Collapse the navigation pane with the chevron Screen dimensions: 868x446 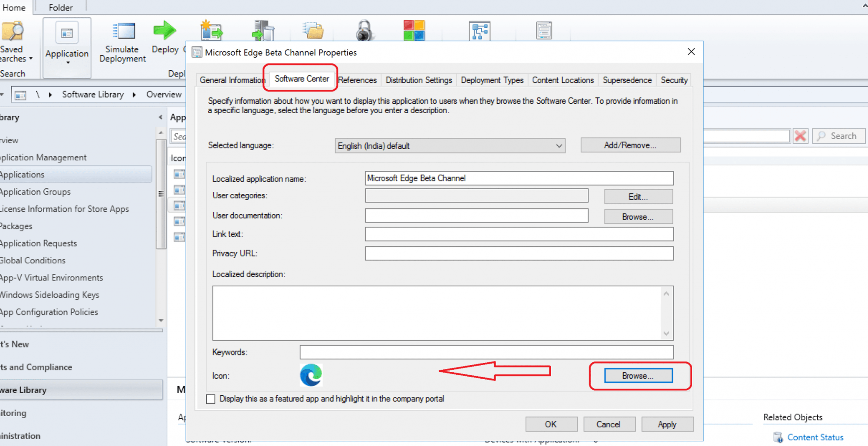[161, 117]
